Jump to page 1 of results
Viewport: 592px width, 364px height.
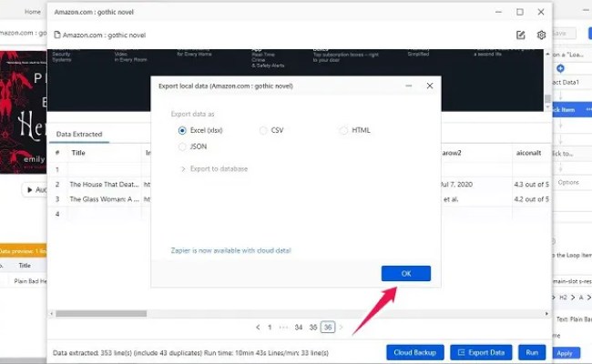pos(270,327)
